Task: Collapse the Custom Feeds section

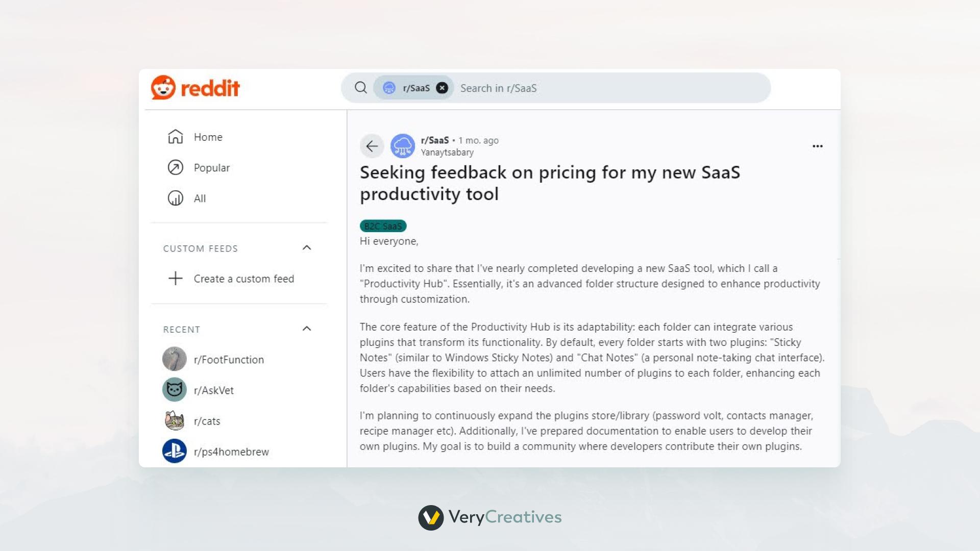Action: coord(307,248)
